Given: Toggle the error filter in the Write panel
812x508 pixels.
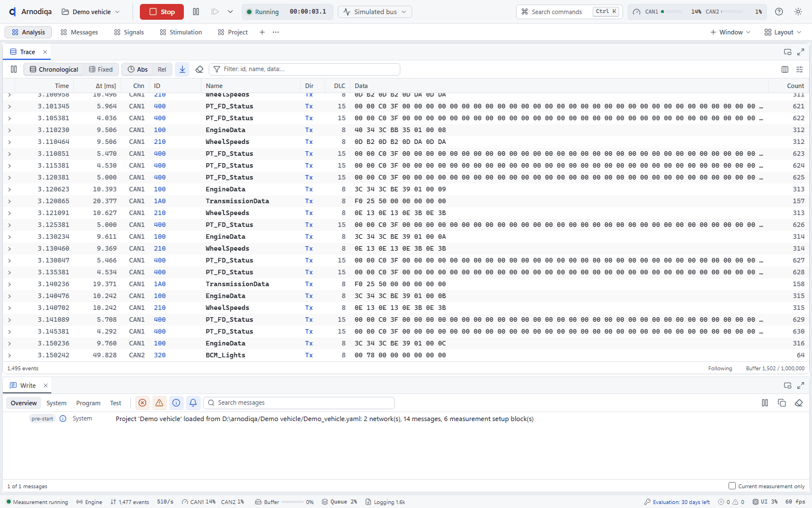Looking at the screenshot, I should tap(143, 403).
